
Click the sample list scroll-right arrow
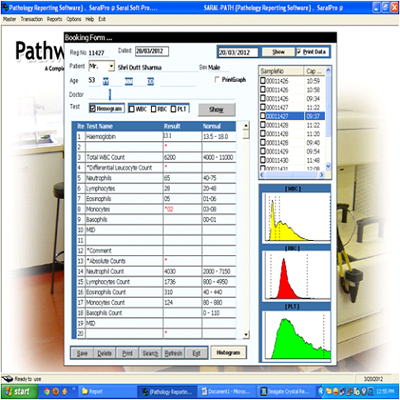point(321,174)
